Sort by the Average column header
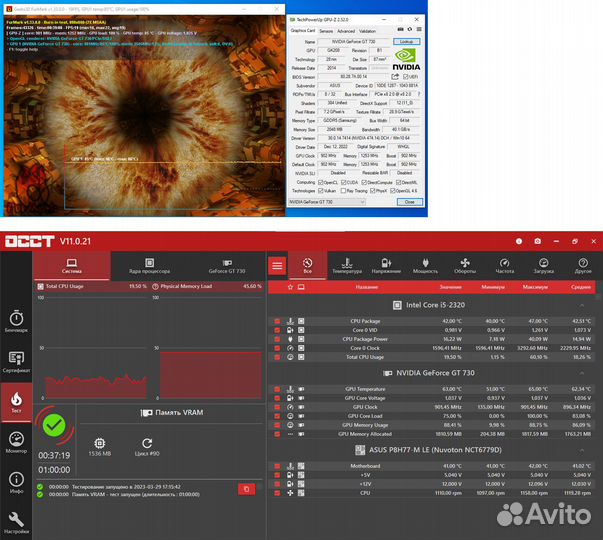This screenshot has height=540, width=603. tap(581, 287)
